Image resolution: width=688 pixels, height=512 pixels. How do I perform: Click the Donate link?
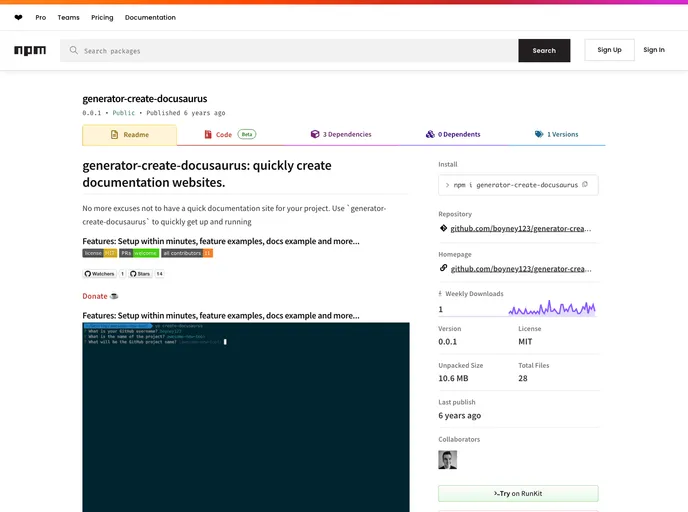[x=95, y=296]
